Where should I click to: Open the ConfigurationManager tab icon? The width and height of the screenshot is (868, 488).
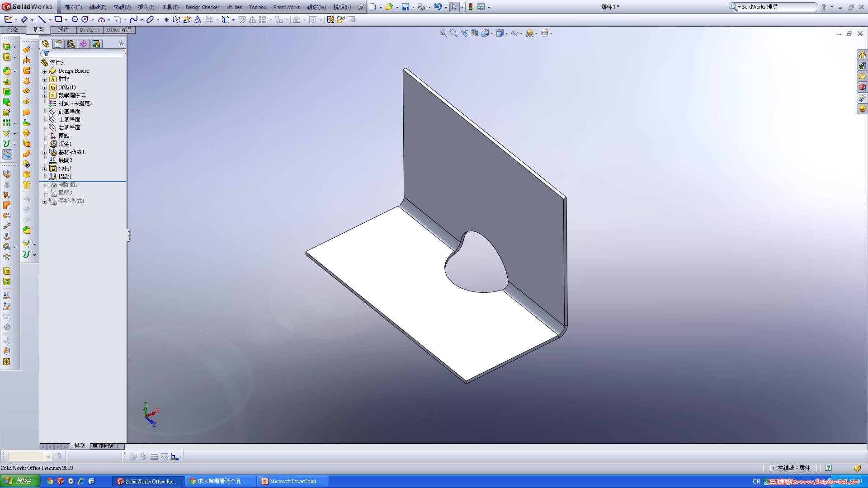[x=71, y=44]
